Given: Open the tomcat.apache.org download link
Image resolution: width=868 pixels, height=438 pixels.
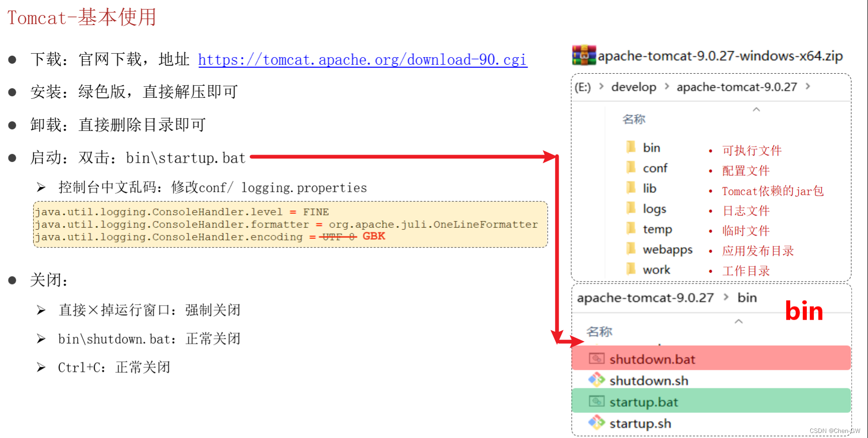Looking at the screenshot, I should pyautogui.click(x=362, y=60).
